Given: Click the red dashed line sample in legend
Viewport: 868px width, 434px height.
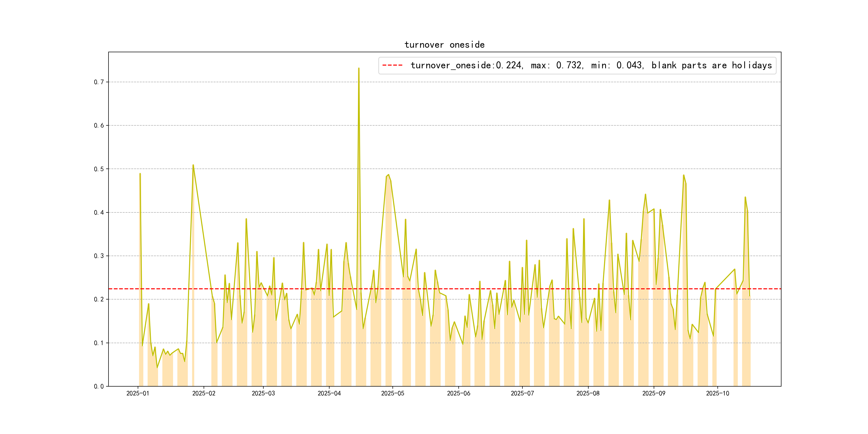Looking at the screenshot, I should pyautogui.click(x=392, y=65).
